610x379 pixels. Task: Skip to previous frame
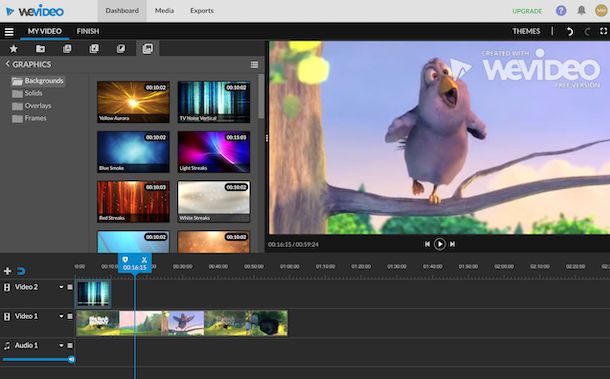click(427, 244)
